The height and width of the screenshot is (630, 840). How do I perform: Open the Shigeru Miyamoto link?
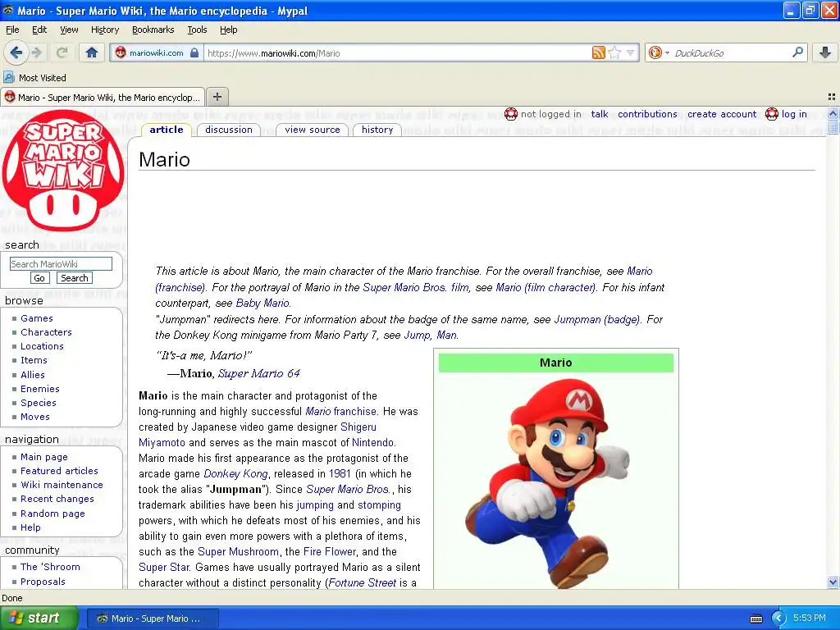pyautogui.click(x=257, y=435)
